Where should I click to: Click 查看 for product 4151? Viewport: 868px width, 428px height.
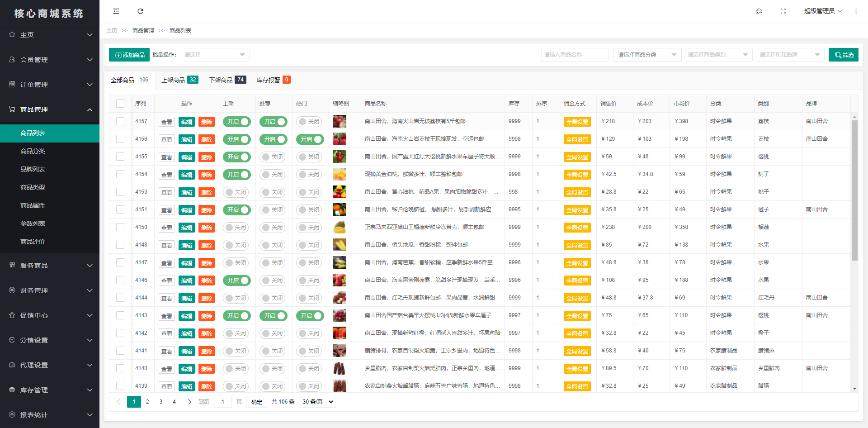coord(167,210)
